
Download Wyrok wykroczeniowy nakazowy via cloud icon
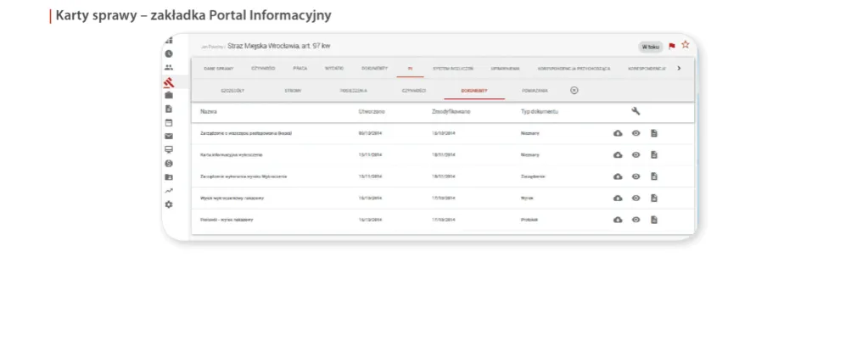[618, 198]
